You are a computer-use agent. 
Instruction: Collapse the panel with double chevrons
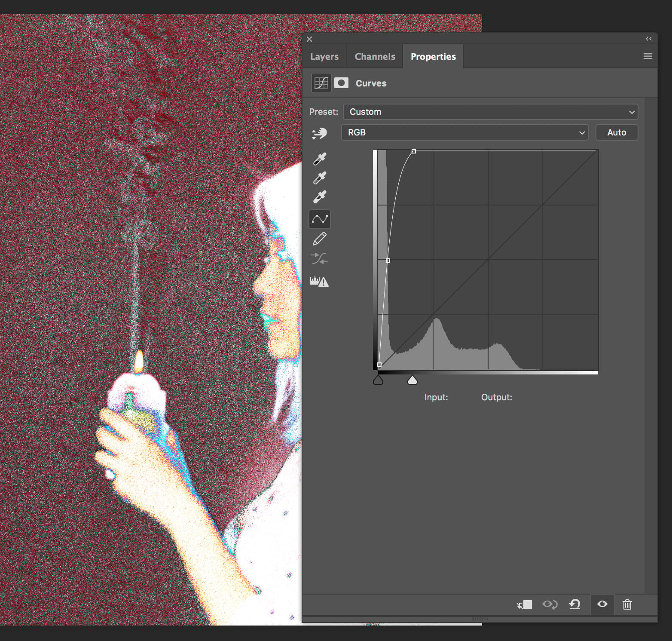pyautogui.click(x=649, y=39)
